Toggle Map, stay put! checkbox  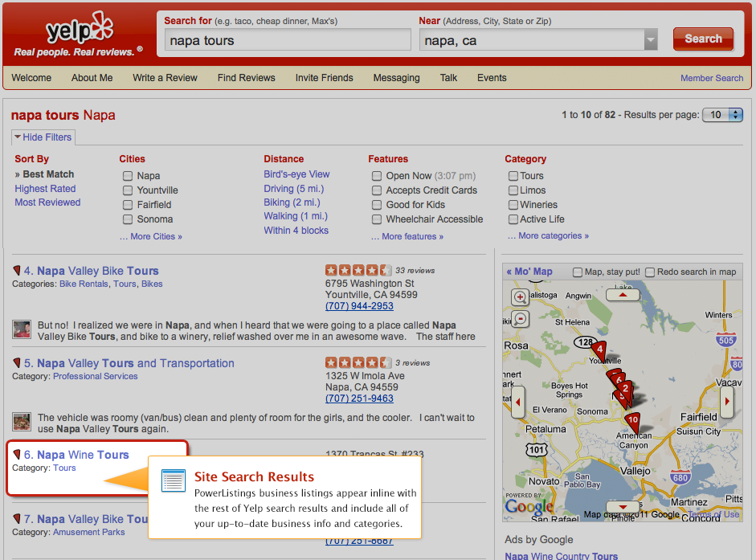pos(577,272)
